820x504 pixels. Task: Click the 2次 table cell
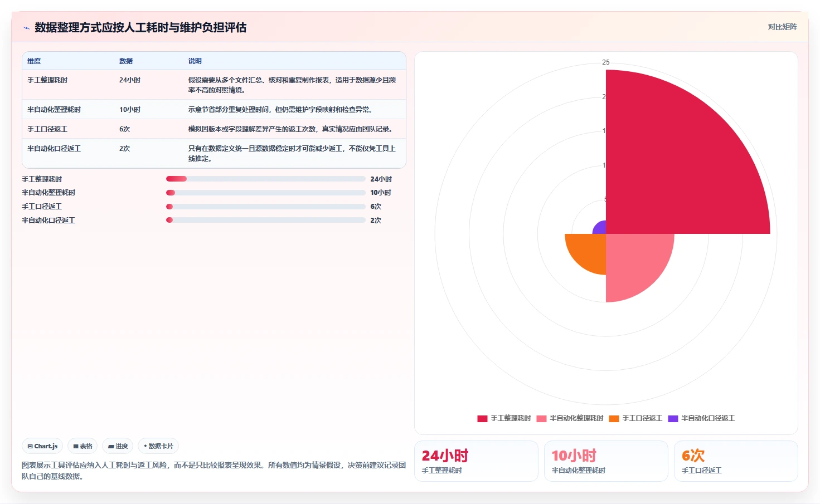(124, 149)
